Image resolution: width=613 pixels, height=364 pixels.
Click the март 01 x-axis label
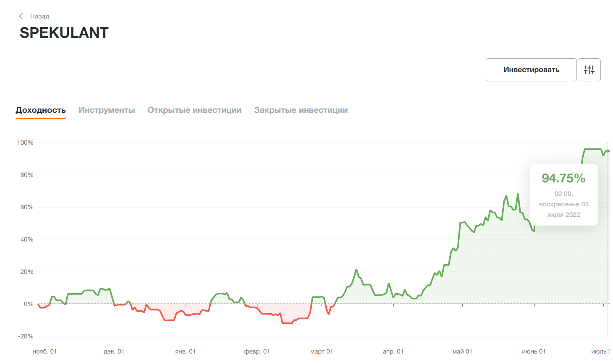(x=322, y=351)
